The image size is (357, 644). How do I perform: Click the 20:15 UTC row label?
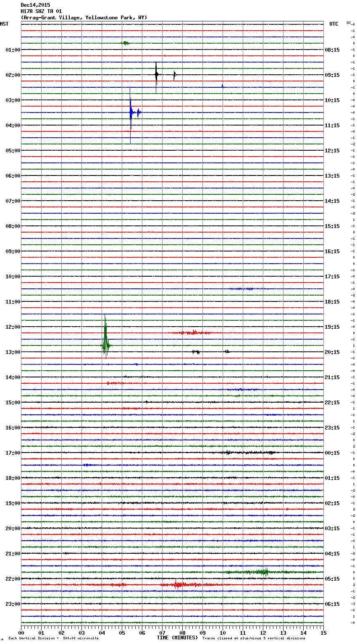click(332, 352)
